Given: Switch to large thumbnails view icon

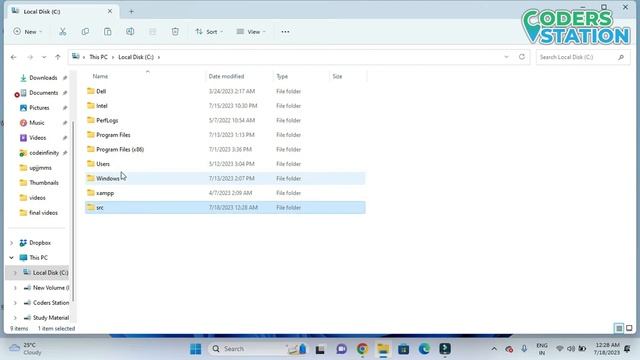Looking at the screenshot, I should (629, 328).
